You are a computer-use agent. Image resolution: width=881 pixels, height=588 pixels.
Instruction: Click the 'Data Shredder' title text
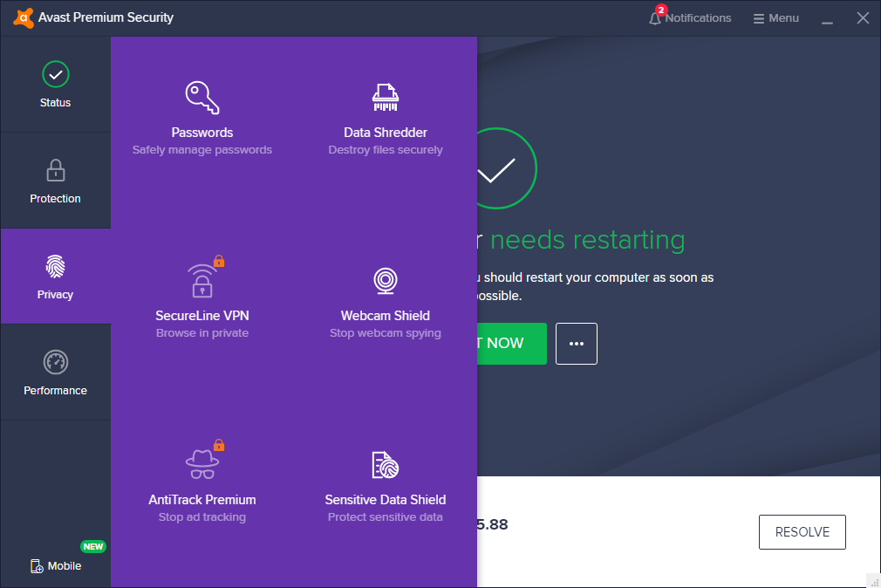[386, 133]
